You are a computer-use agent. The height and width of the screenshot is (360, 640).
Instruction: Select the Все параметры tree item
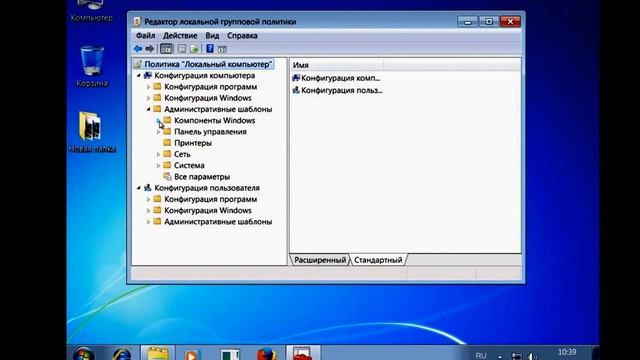pos(202,177)
